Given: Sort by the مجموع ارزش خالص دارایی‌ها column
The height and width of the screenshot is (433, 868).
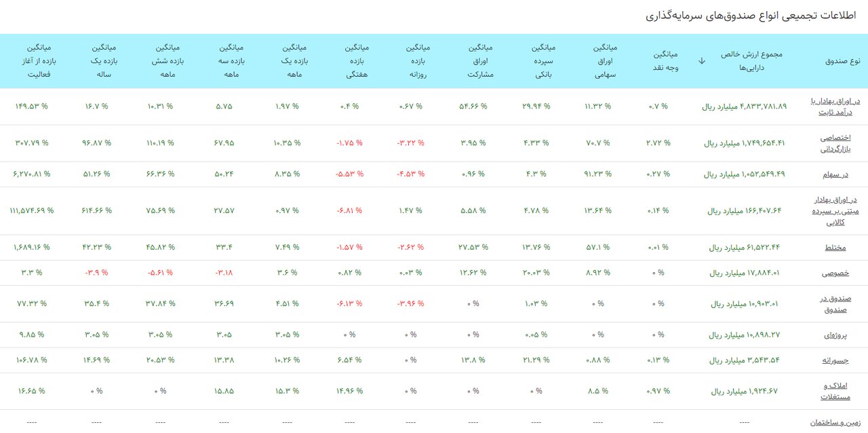Looking at the screenshot, I should tap(745, 60).
